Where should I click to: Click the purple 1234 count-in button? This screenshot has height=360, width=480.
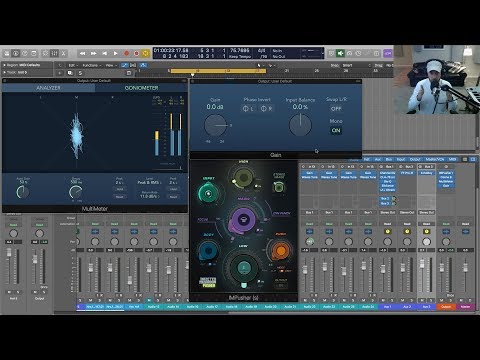pyautogui.click(x=388, y=53)
